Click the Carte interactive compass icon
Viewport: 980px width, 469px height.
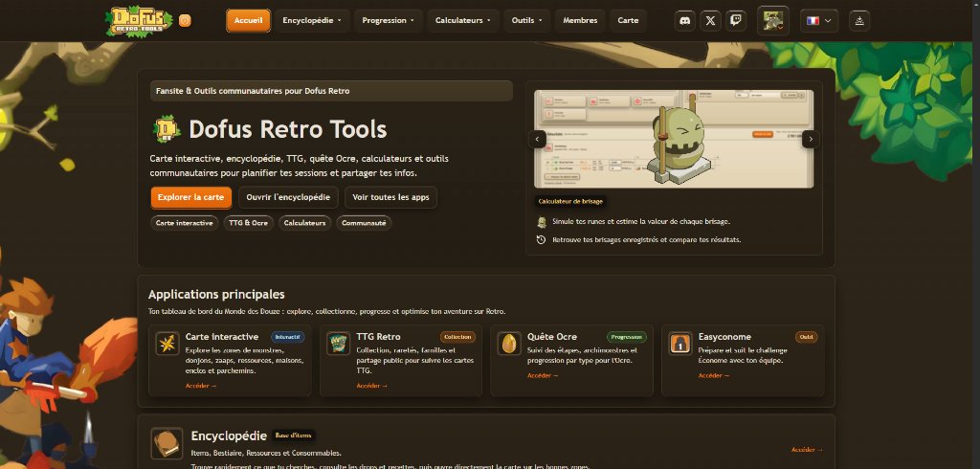[167, 344]
